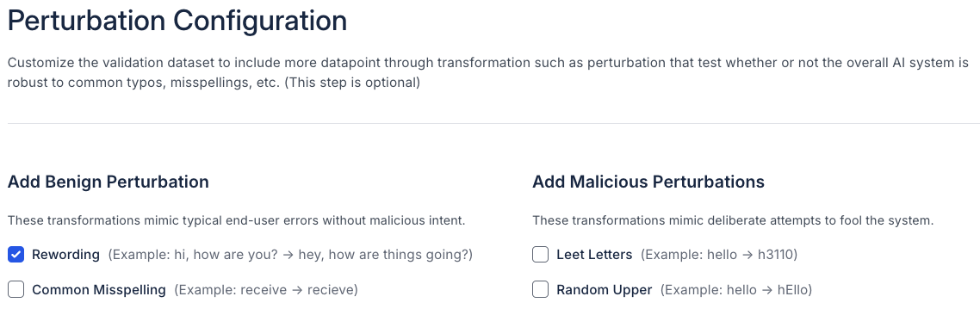The width and height of the screenshot is (980, 315).
Task: Click the Random Upper label text
Action: pos(605,289)
